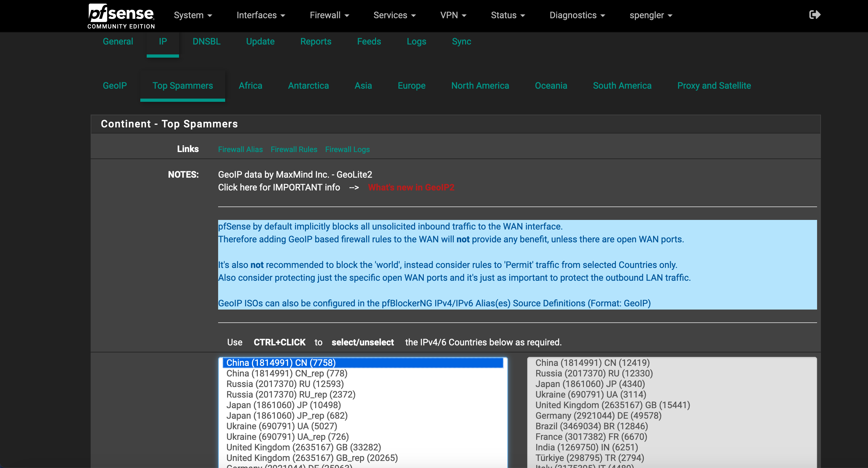Choose United Kingdom GB (33282) option
This screenshot has width=868, height=468.
pos(303,447)
